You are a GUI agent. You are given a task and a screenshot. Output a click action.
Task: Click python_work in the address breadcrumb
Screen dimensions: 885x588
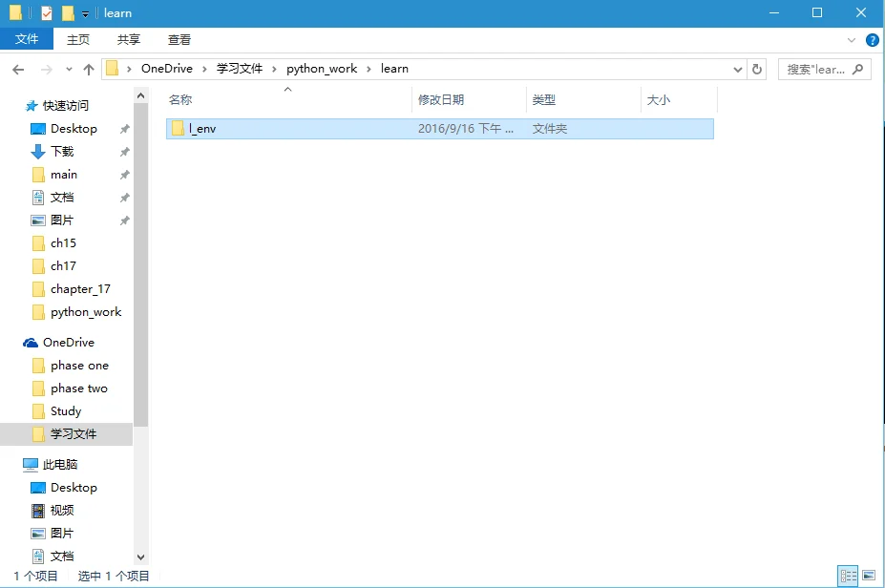(322, 69)
